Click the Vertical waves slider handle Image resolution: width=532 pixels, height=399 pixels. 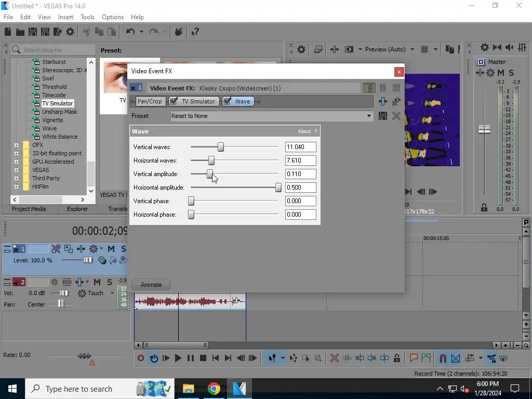(x=221, y=147)
